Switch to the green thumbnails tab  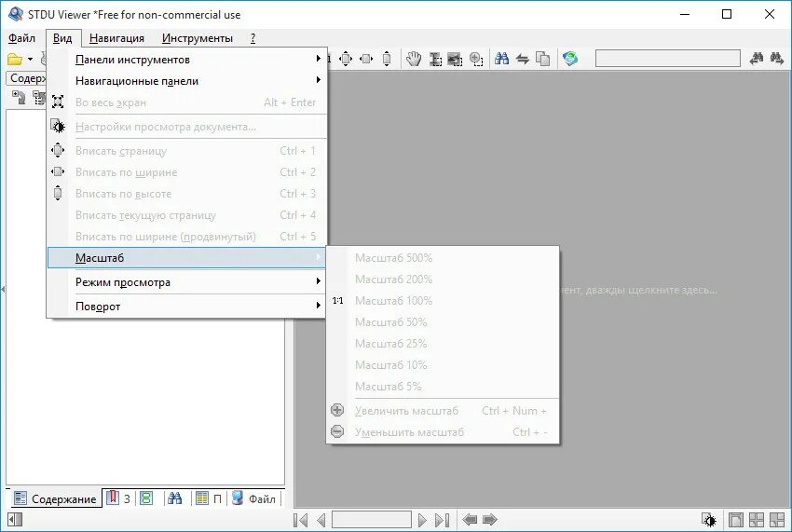(146, 499)
